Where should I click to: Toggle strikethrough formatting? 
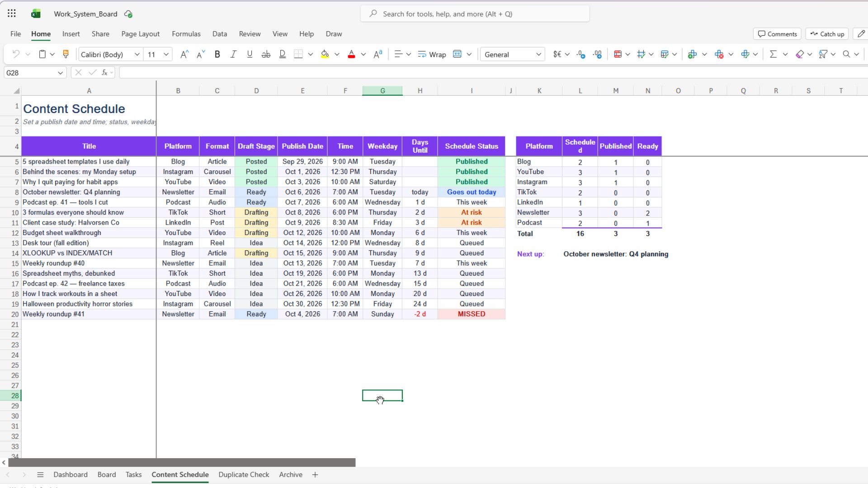(x=266, y=54)
